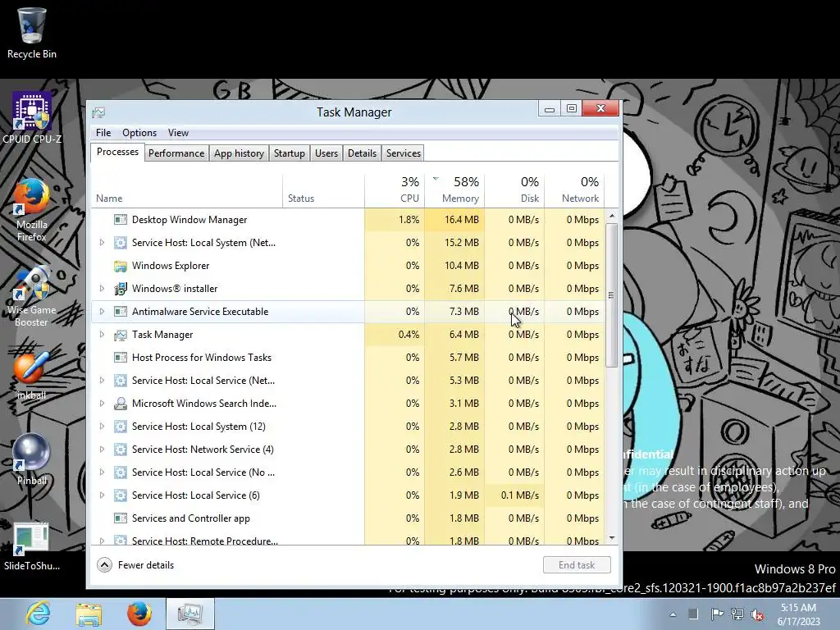Image resolution: width=840 pixels, height=630 pixels.
Task: Show hidden tray icons arrow
Action: (x=673, y=614)
